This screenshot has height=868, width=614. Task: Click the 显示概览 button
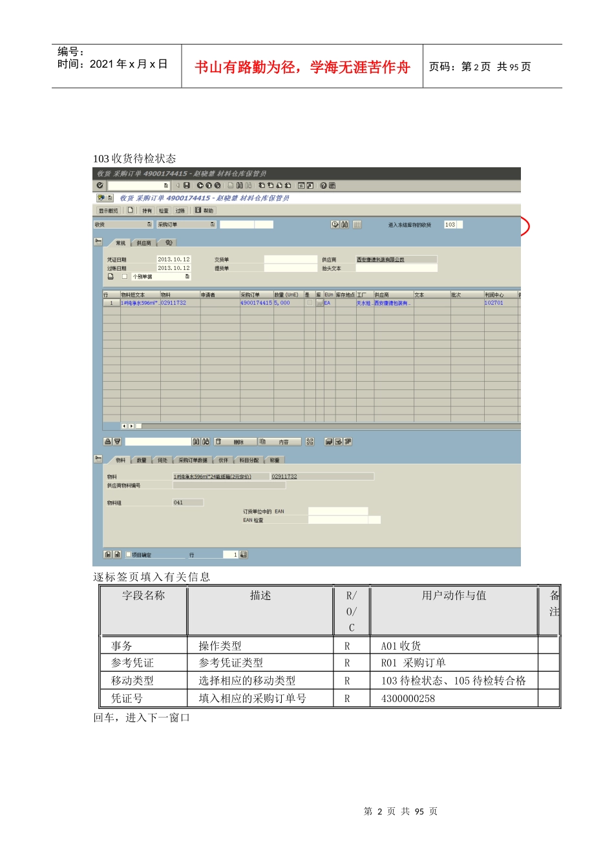pyautogui.click(x=109, y=211)
